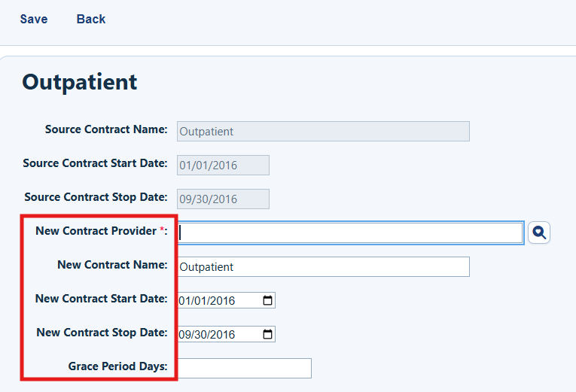Go back using the Back link
The height and width of the screenshot is (392, 576).
pos(91,19)
